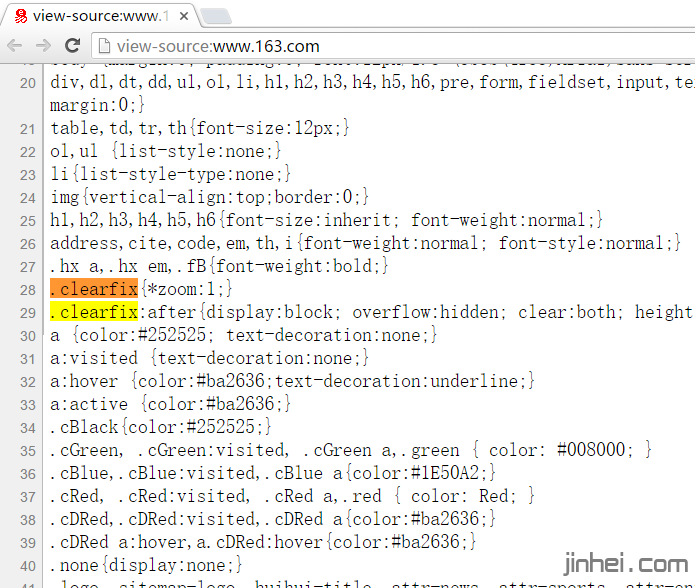This screenshot has width=695, height=588.
Task: Click line number 35 in the gutter
Action: (27, 451)
